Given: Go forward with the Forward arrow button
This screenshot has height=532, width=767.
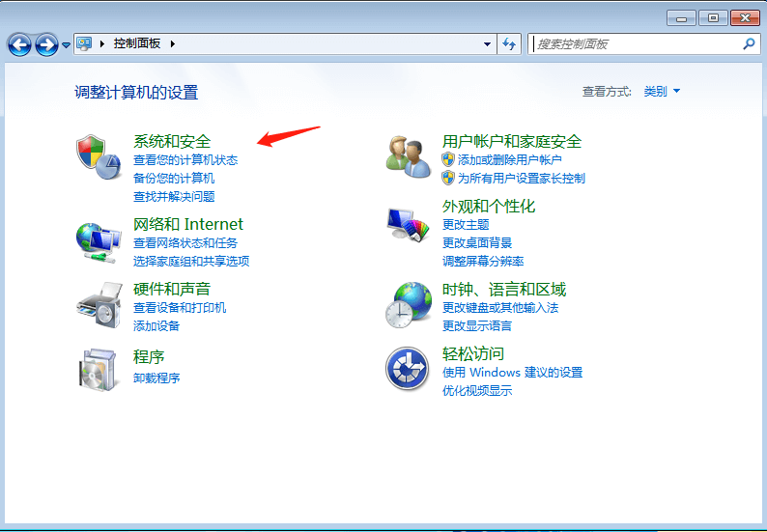Looking at the screenshot, I should tap(46, 44).
